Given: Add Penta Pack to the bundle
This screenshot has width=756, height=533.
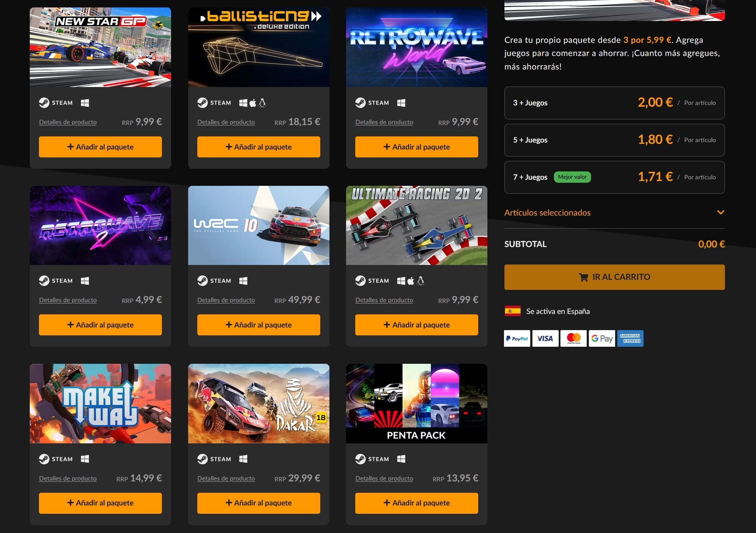Looking at the screenshot, I should click(416, 503).
